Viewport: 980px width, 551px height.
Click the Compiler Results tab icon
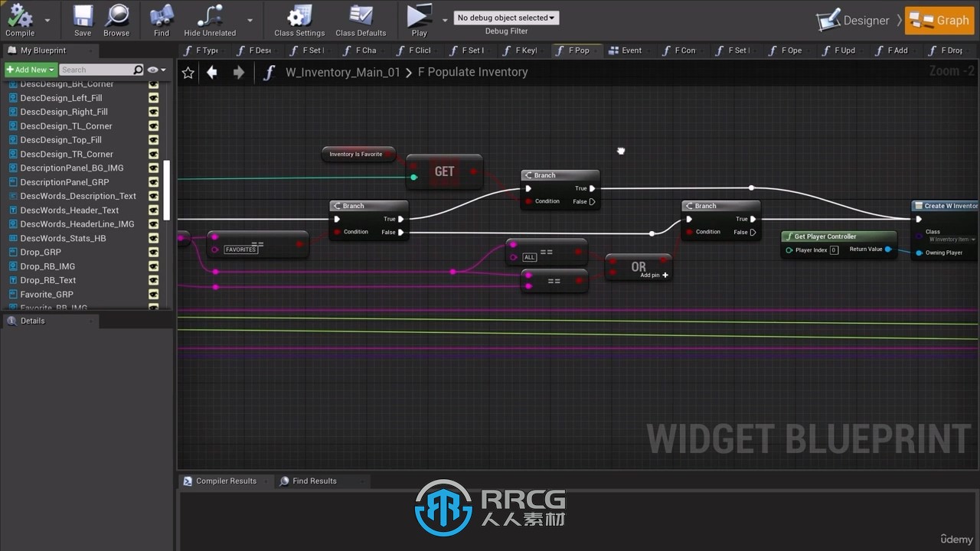[188, 481]
